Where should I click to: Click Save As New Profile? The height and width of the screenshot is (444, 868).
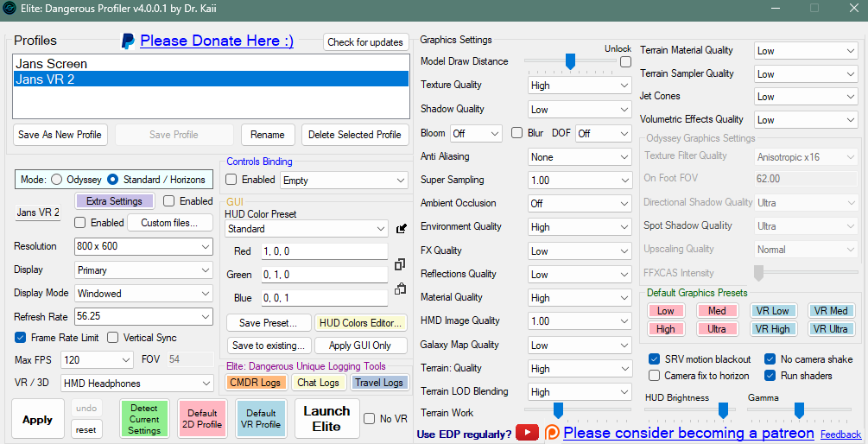pyautogui.click(x=60, y=135)
